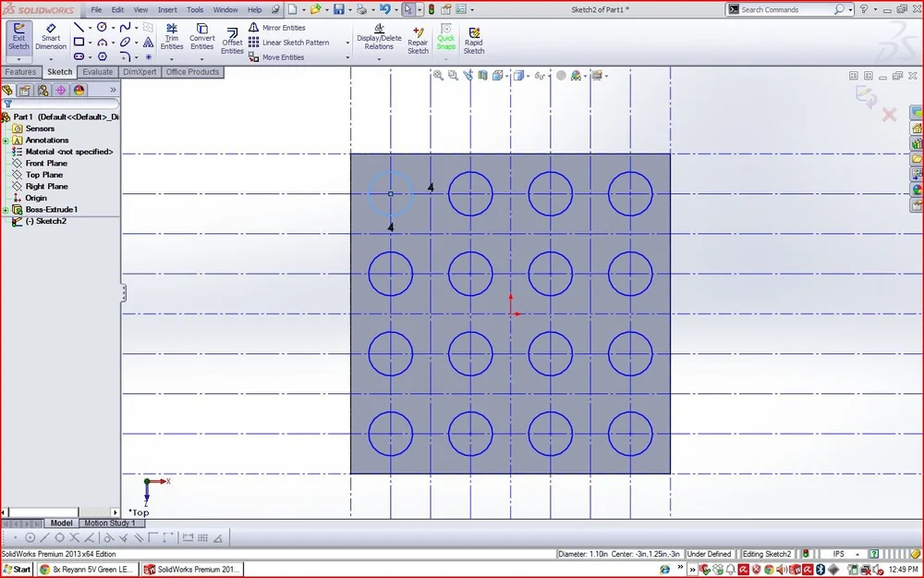924x578 pixels.
Task: Select the Ellipse sketch tool
Action: (x=125, y=42)
